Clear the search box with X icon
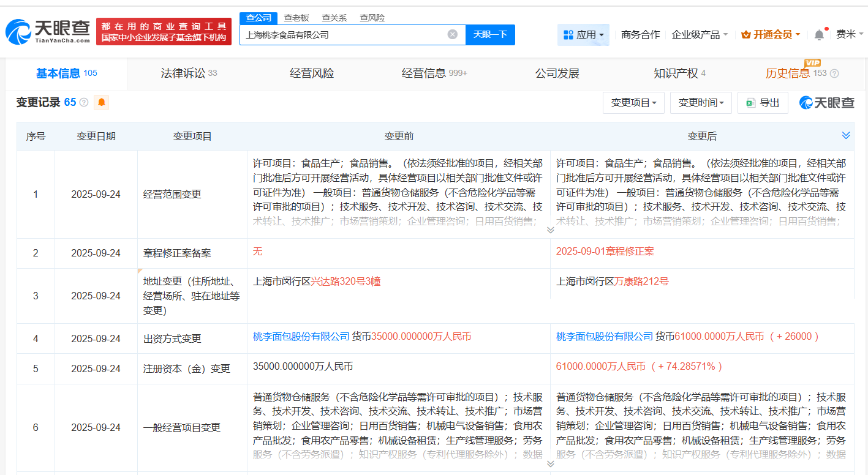868x475 pixels. [x=452, y=34]
